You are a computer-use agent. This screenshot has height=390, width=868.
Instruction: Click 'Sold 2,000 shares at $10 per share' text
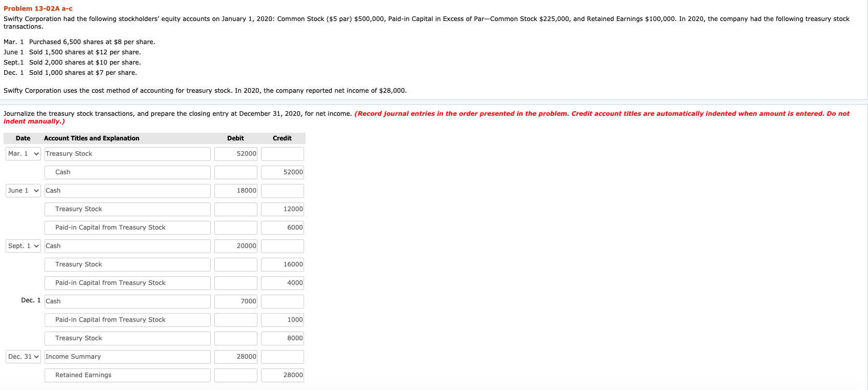point(85,63)
